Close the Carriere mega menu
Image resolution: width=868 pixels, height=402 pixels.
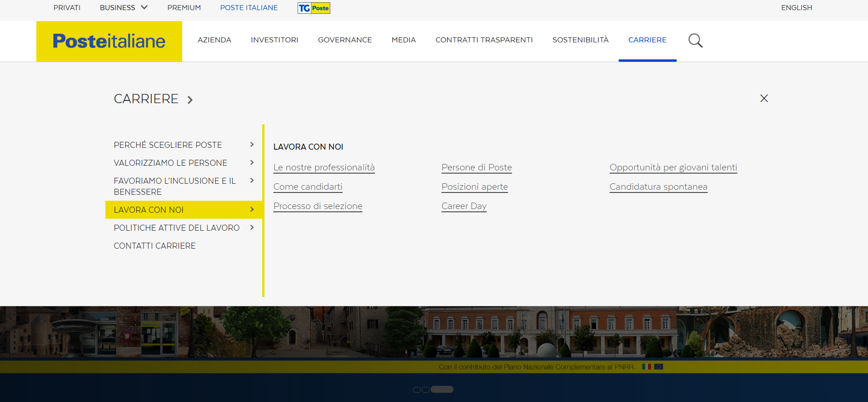click(764, 98)
